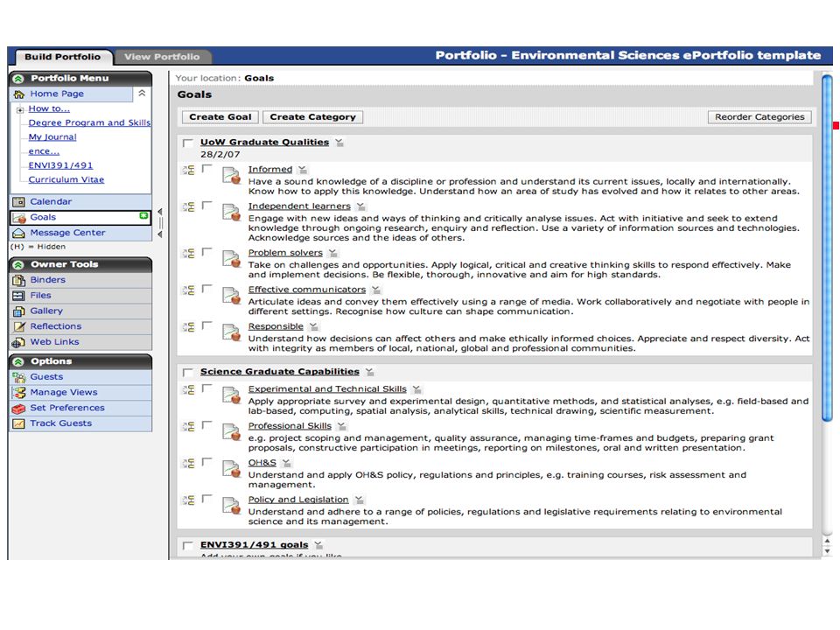Screen dimensions: 840x630
Task: Click the sidebar collapse arrow handle
Action: [x=160, y=223]
